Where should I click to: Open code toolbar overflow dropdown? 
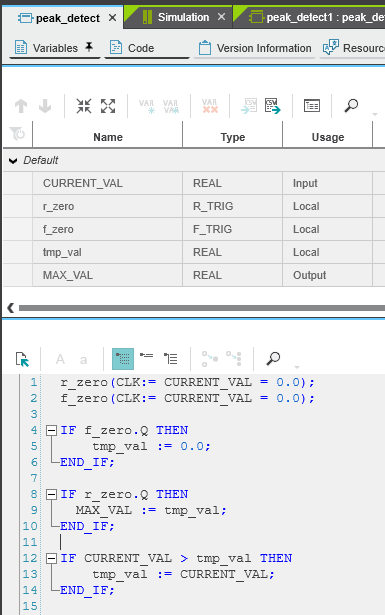click(297, 367)
